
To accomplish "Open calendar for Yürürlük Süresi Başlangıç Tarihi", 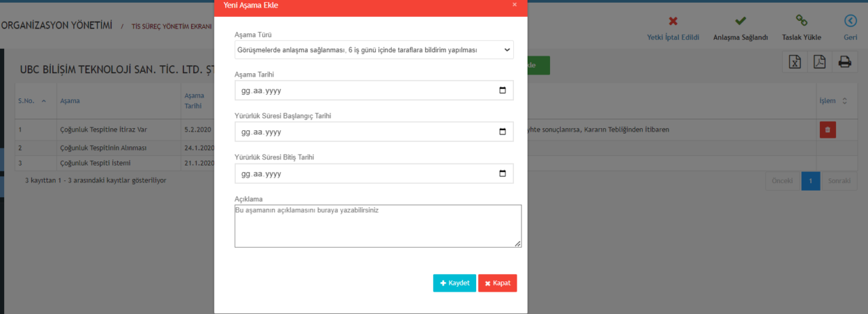I will [x=502, y=132].
